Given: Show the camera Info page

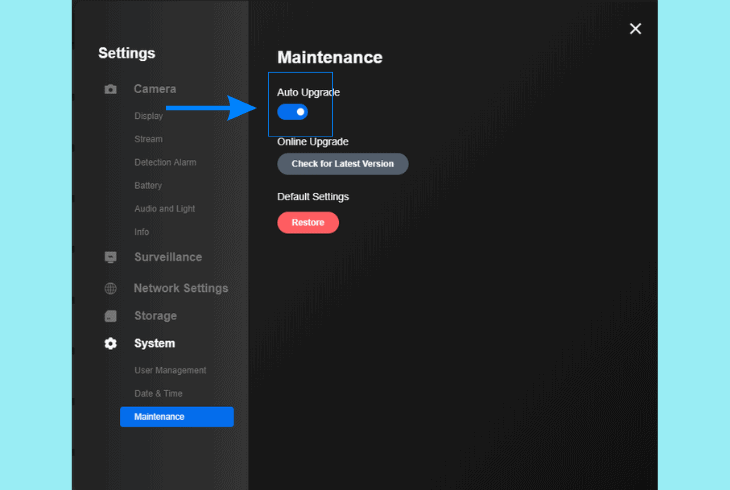Looking at the screenshot, I should (142, 232).
